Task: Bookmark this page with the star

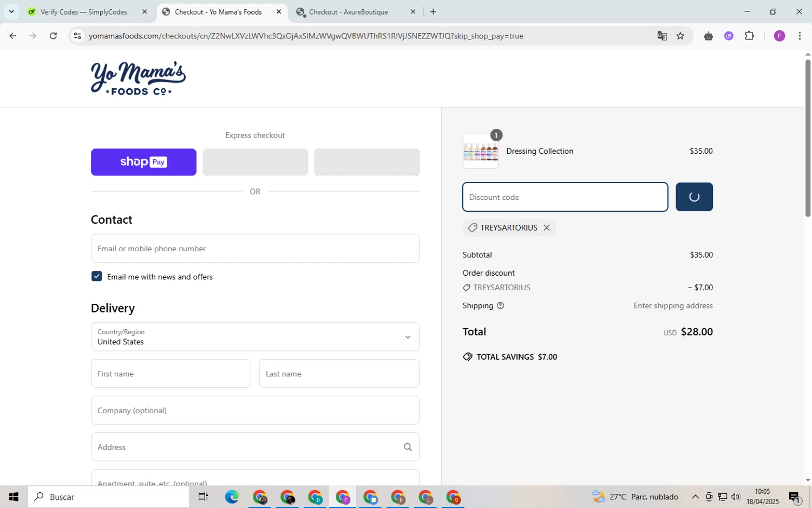Action: click(x=680, y=36)
